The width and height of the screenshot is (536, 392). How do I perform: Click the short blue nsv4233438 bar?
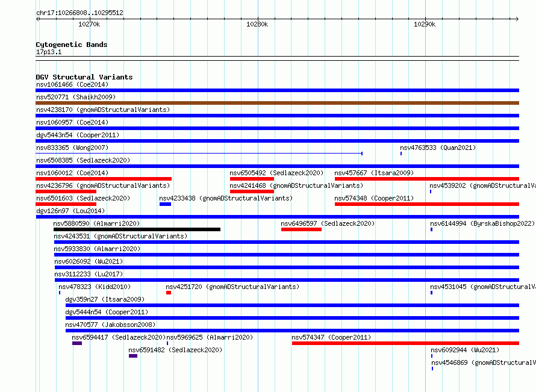165,204
